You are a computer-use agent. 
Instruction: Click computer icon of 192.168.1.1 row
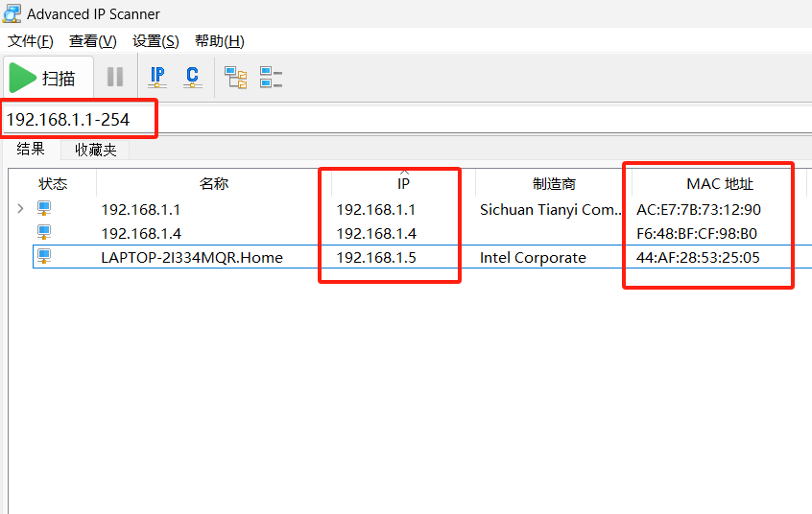click(44, 209)
